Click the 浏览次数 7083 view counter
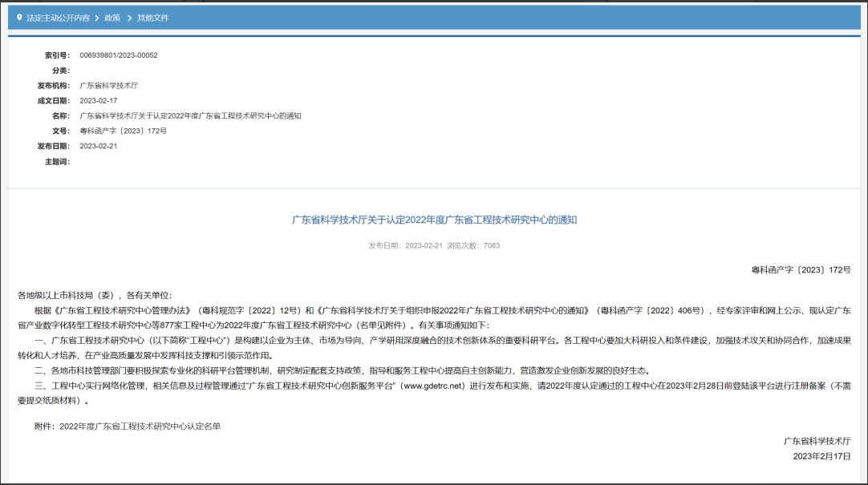The width and height of the screenshot is (868, 485). (473, 245)
